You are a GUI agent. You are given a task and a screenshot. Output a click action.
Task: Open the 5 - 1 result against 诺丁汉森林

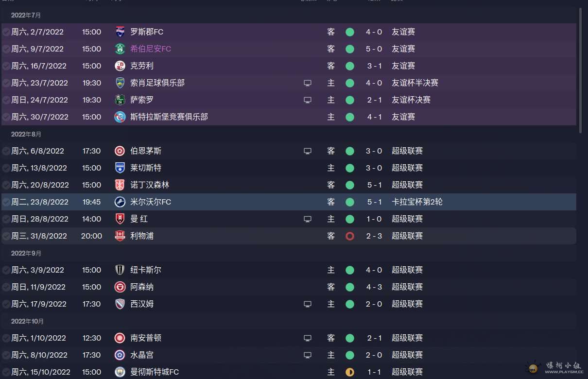[x=374, y=185]
